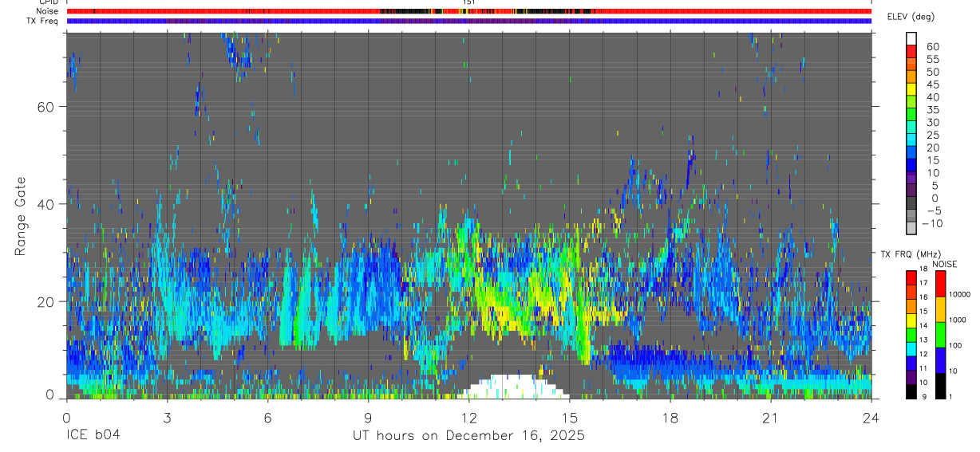Click 'UT hours on December 16, 2025' label
Image resolution: width=980 pixels, height=452 pixels.
click(468, 436)
